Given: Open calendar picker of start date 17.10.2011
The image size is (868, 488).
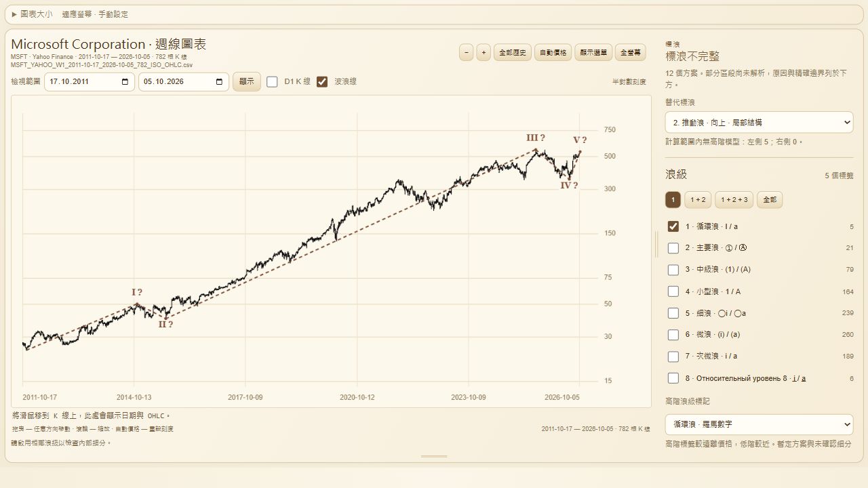Looking at the screenshot, I should 125,82.
